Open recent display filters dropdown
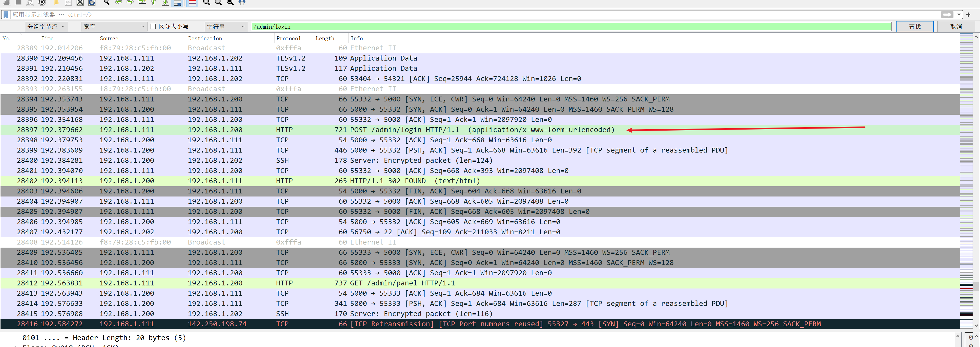The width and height of the screenshot is (980, 347). click(x=959, y=15)
